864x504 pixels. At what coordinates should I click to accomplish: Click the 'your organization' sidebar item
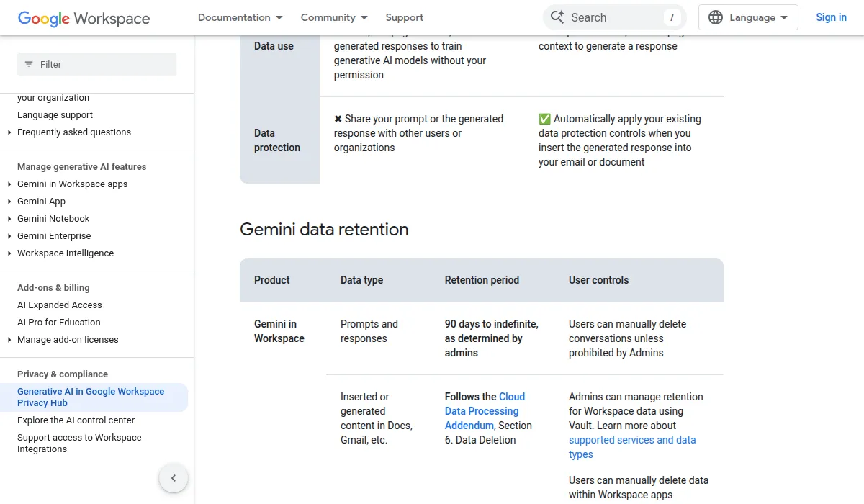coord(53,98)
